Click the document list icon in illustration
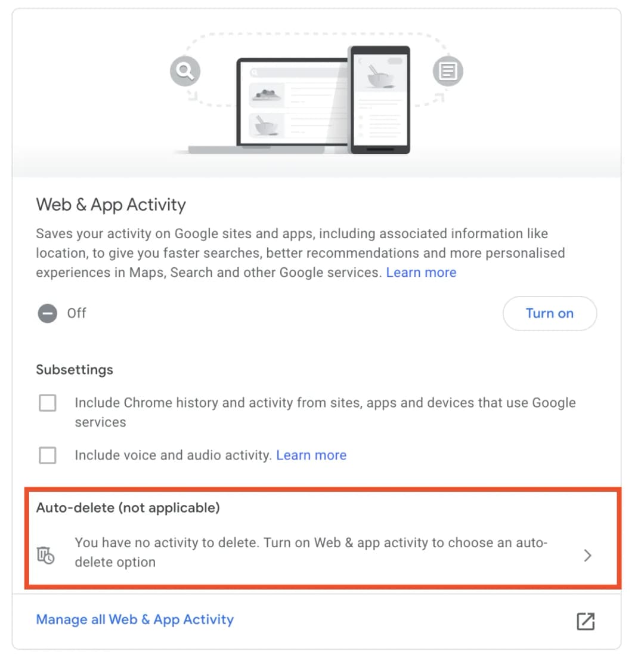Viewport: 644px width, 660px height. 448,72
